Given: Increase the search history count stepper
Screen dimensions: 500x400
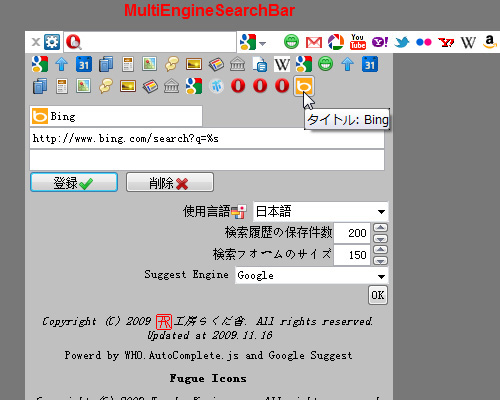Looking at the screenshot, I should coord(380,228).
